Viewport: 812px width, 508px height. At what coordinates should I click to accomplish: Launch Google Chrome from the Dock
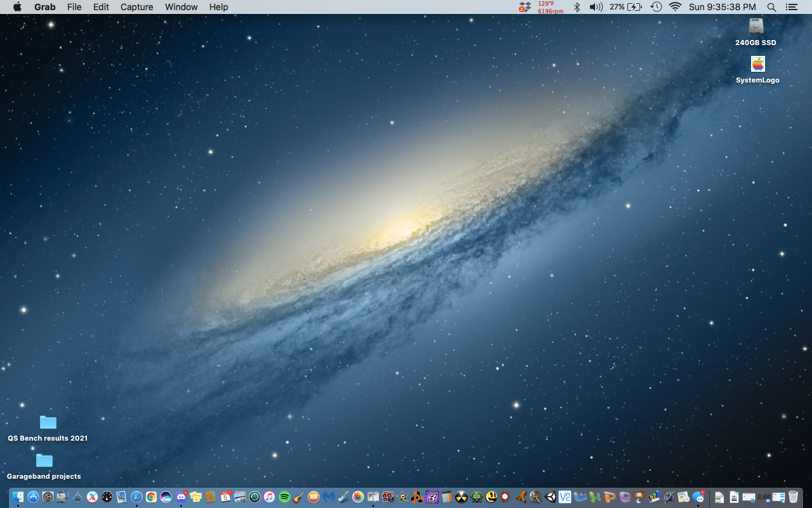point(151,497)
